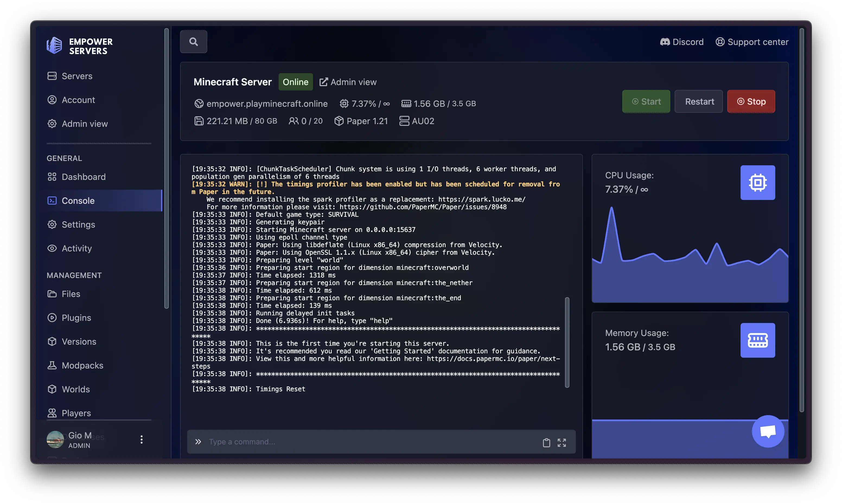Click the command input field
Image resolution: width=842 pixels, height=504 pixels.
(x=357, y=441)
